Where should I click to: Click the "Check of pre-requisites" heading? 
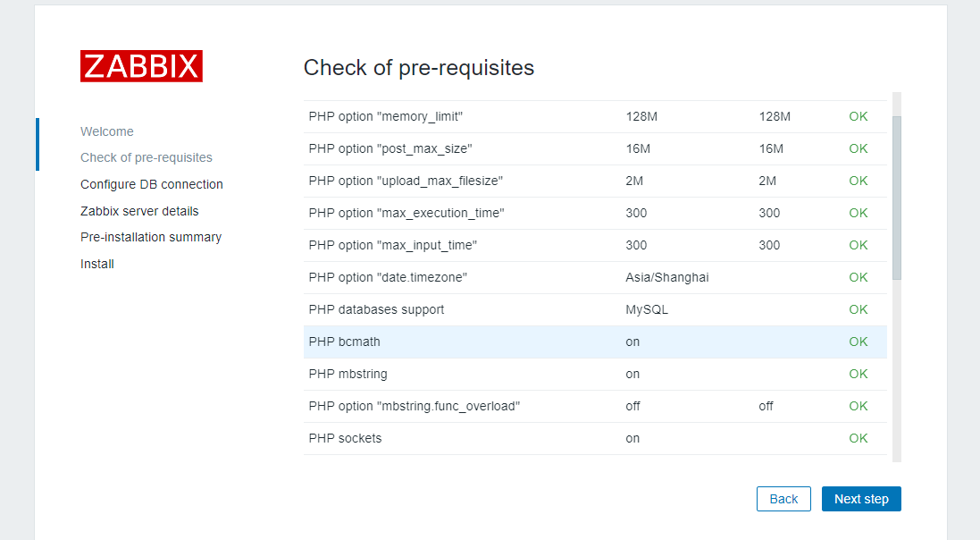coord(419,67)
